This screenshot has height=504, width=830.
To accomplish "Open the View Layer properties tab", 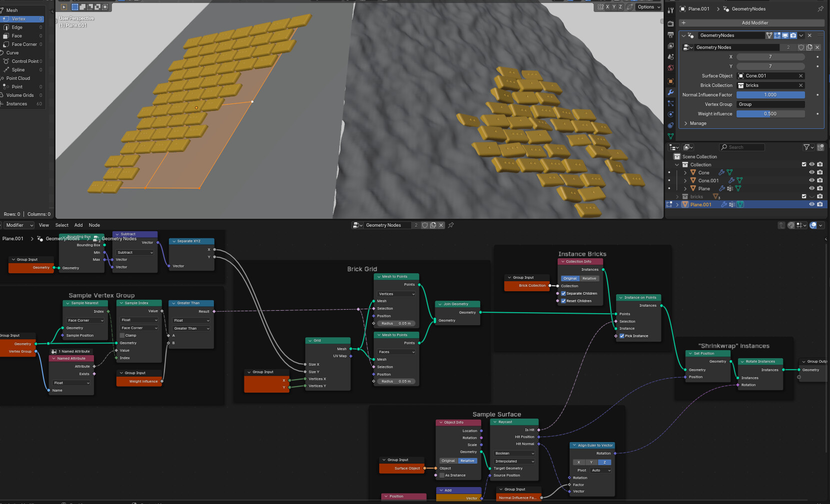I will click(671, 45).
